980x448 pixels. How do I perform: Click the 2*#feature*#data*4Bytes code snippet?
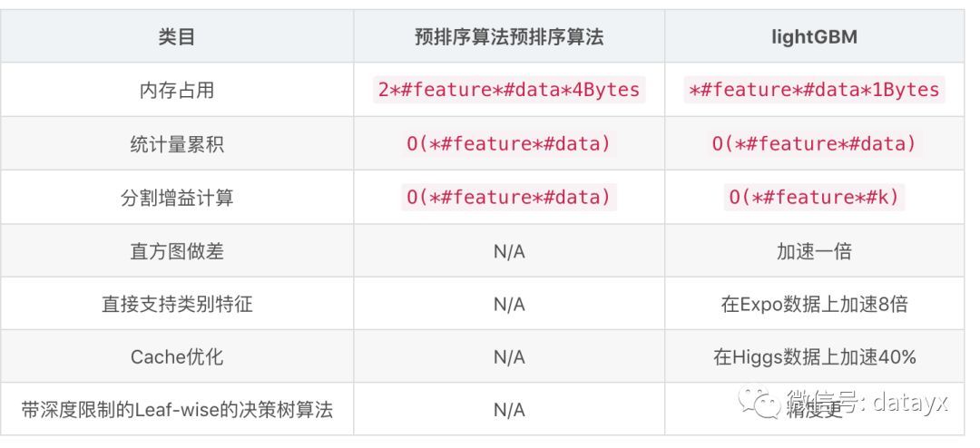[509, 90]
